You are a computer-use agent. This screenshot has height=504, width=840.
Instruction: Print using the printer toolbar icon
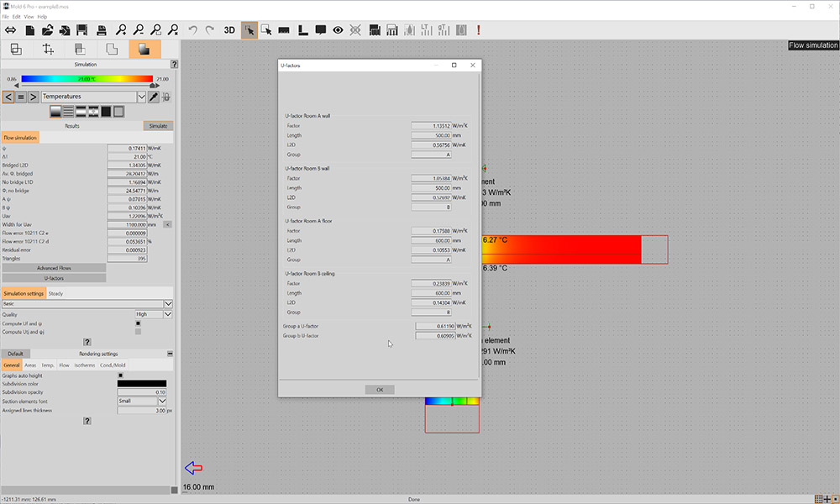click(102, 30)
